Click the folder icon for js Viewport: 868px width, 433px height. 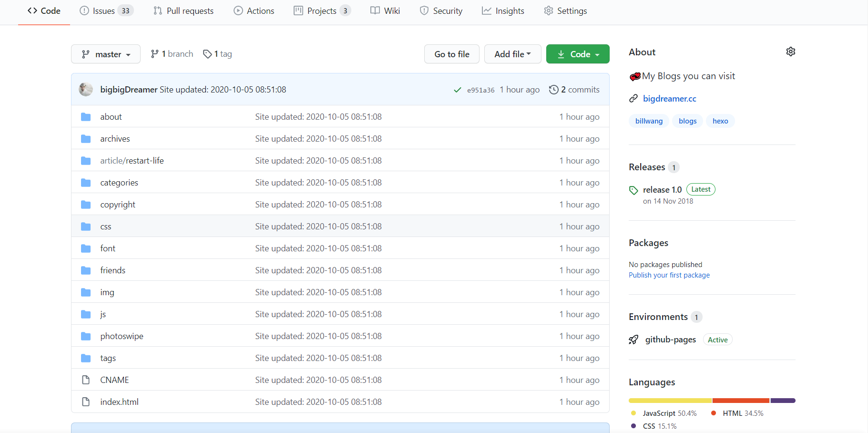point(86,314)
